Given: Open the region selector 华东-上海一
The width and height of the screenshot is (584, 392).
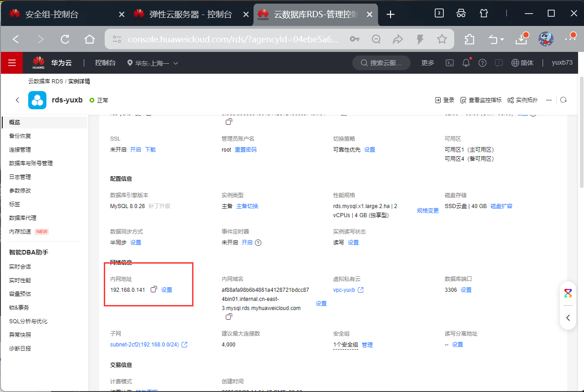Looking at the screenshot, I should 153,63.
